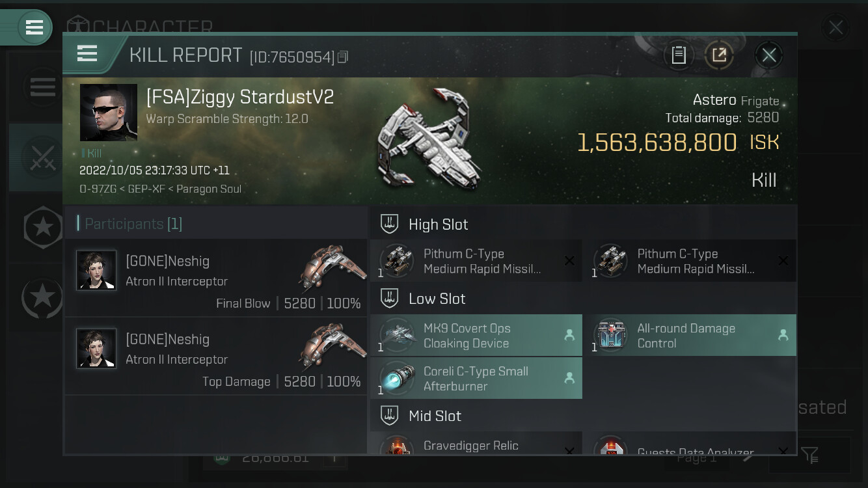Open the Gravedigger Relic module entry
This screenshot has height=488, width=868.
coord(476,445)
